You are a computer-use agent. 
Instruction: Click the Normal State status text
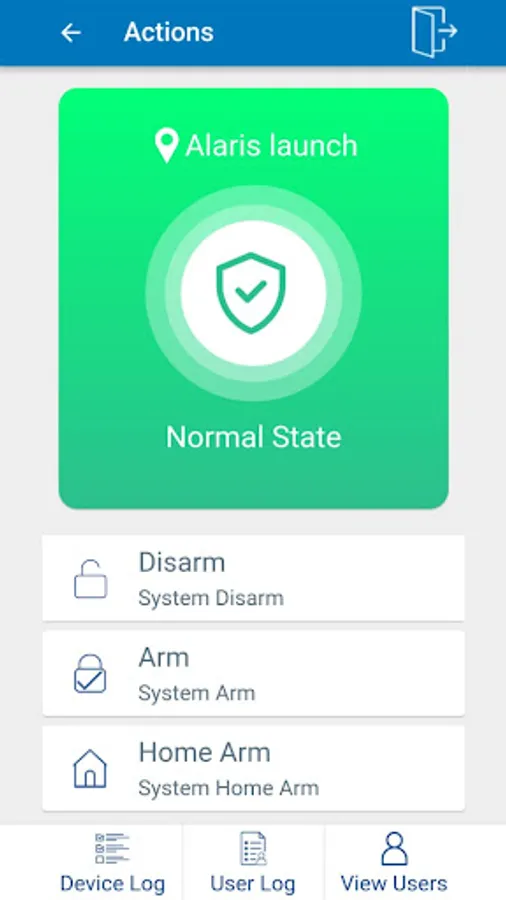tap(254, 437)
